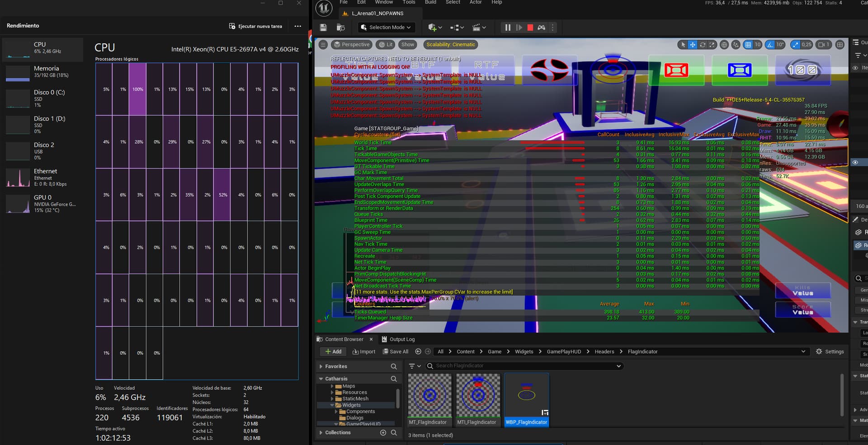Go back in Content Browser history
Image resolution: width=868 pixels, height=445 pixels.
click(418, 351)
